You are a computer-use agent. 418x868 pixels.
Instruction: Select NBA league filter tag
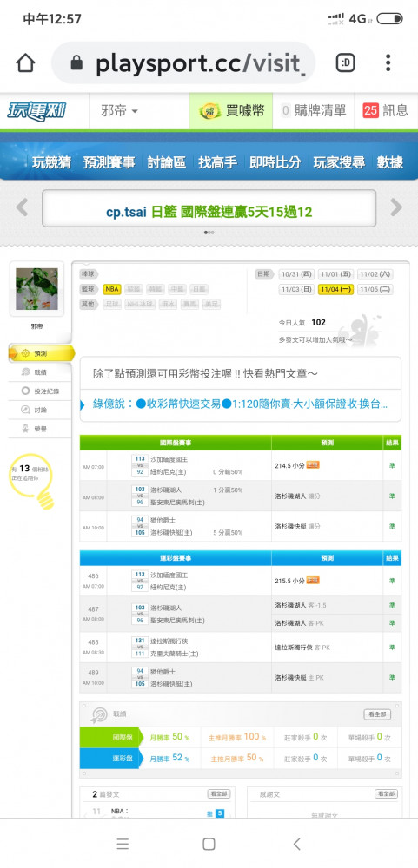[x=112, y=289]
